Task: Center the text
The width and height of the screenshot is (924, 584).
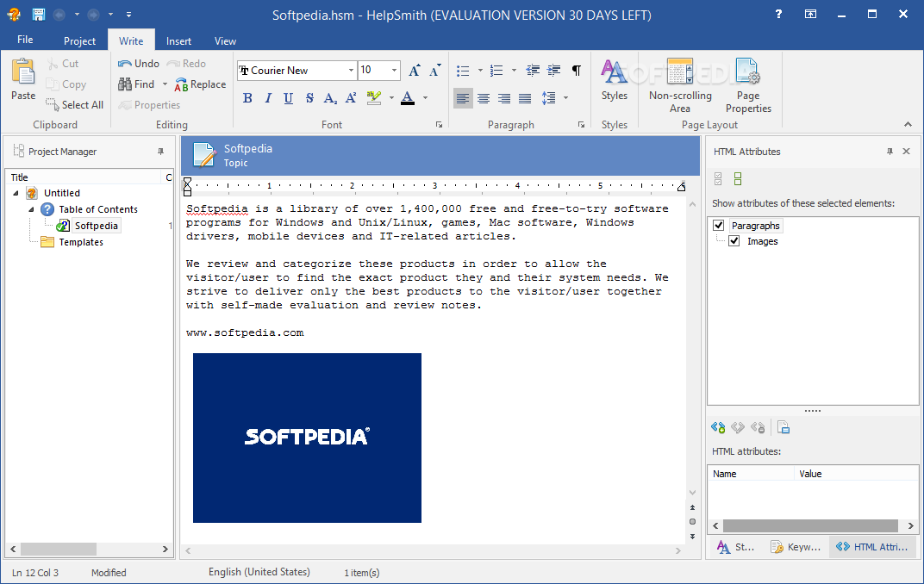Action: click(484, 98)
